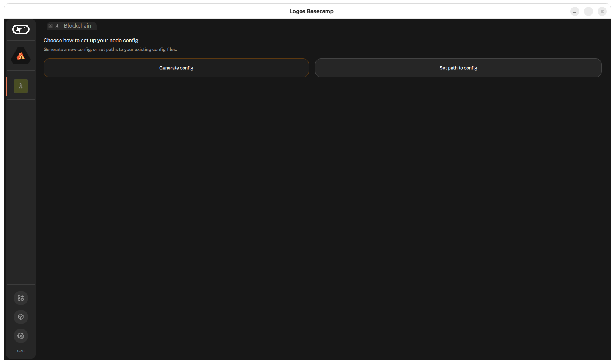Image resolution: width=615 pixels, height=364 pixels.
Task: Click the Logos Basecamp window title
Action: (311, 11)
